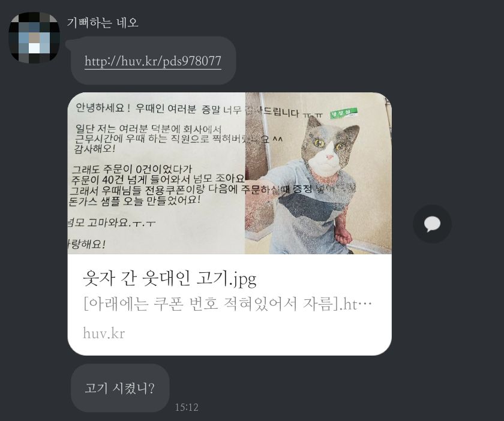
Task: Select the 고기 시켰니? message bubble
Action: pos(120,388)
